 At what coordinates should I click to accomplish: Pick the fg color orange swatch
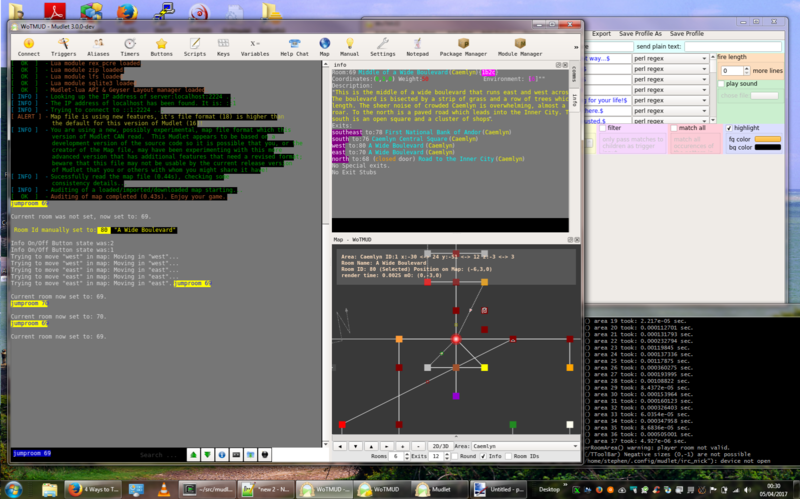767,139
